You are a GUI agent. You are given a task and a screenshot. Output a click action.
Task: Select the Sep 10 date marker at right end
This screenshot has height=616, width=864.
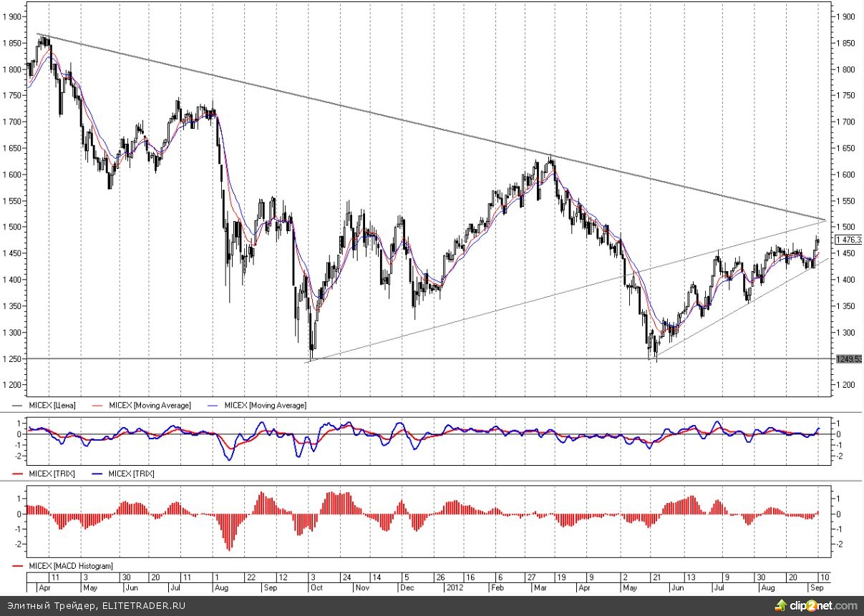(825, 577)
